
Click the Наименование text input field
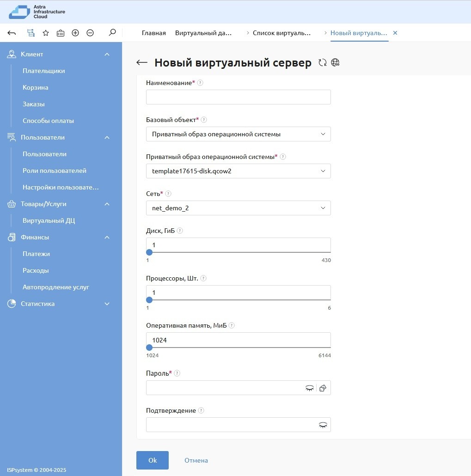238,97
